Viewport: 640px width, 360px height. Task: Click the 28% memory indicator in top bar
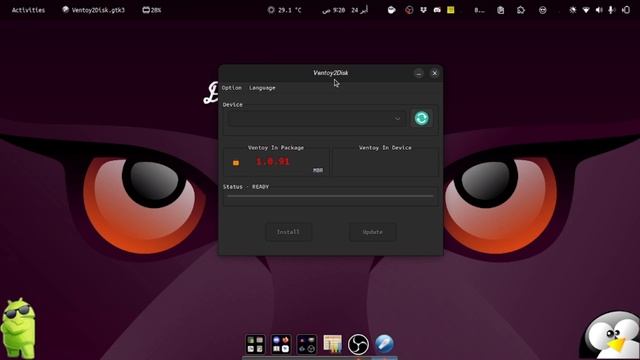[151, 10]
